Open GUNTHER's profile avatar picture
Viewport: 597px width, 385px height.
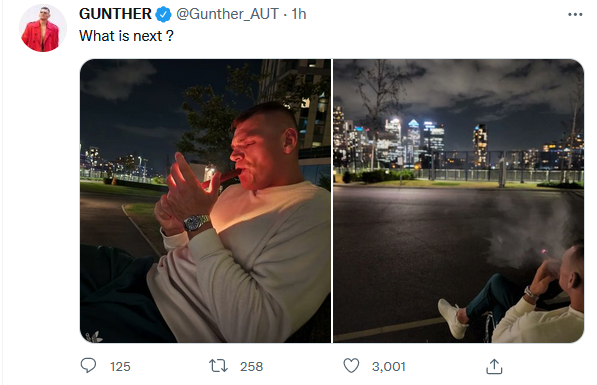43,28
